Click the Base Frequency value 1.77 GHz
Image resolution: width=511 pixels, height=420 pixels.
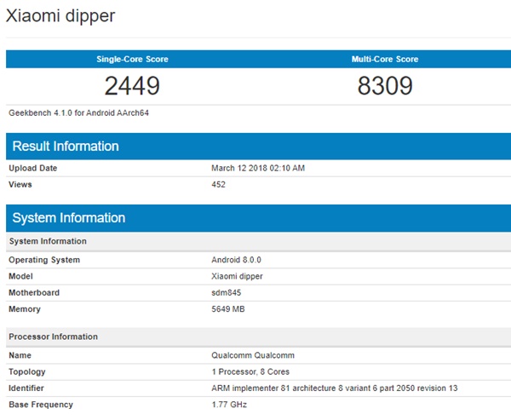pos(227,404)
